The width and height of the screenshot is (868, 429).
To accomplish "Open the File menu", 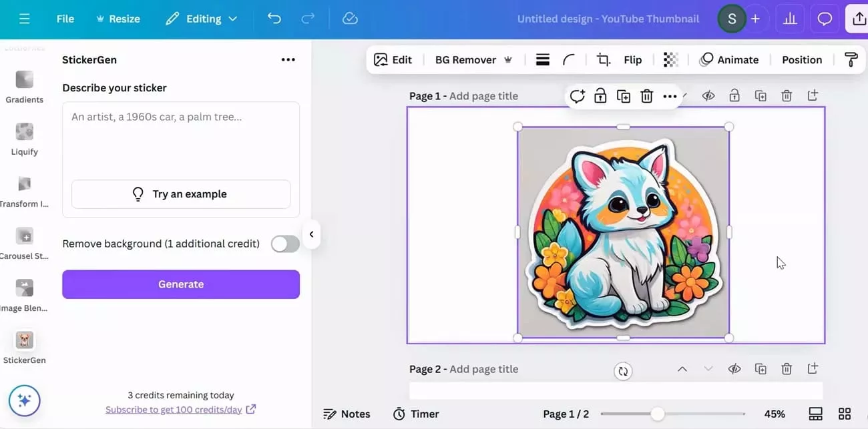I will [x=65, y=18].
